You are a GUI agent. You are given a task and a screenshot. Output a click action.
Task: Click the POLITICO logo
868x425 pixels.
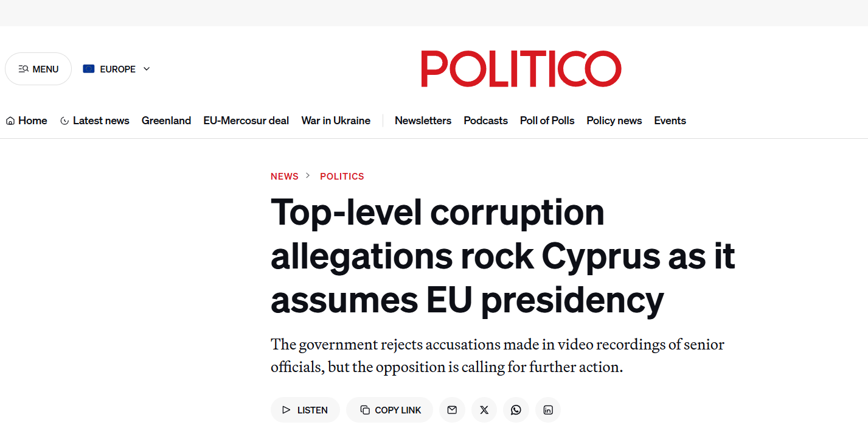[x=521, y=69]
